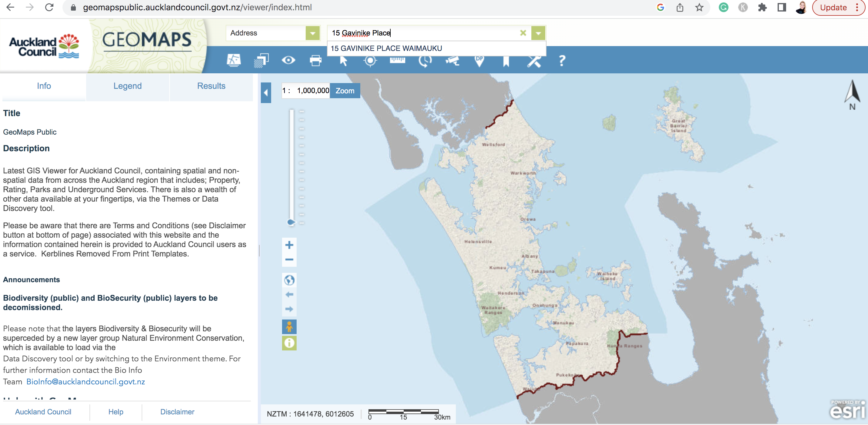Activate the street view person icon
Screen dimensions: 868x425
(x=289, y=327)
